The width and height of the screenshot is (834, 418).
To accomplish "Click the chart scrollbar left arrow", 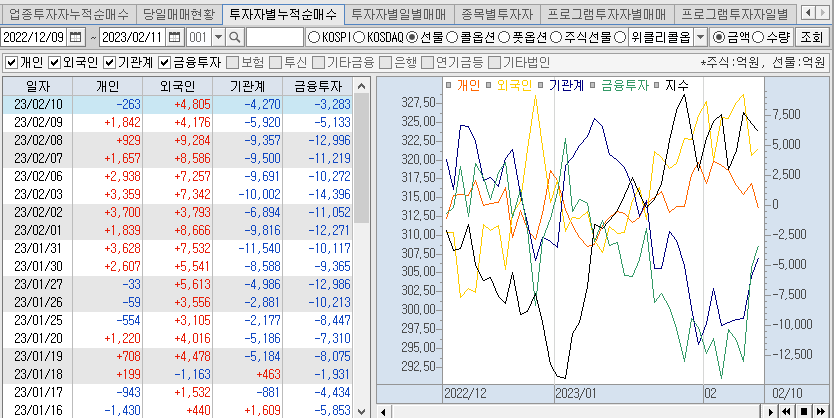I will click(383, 411).
